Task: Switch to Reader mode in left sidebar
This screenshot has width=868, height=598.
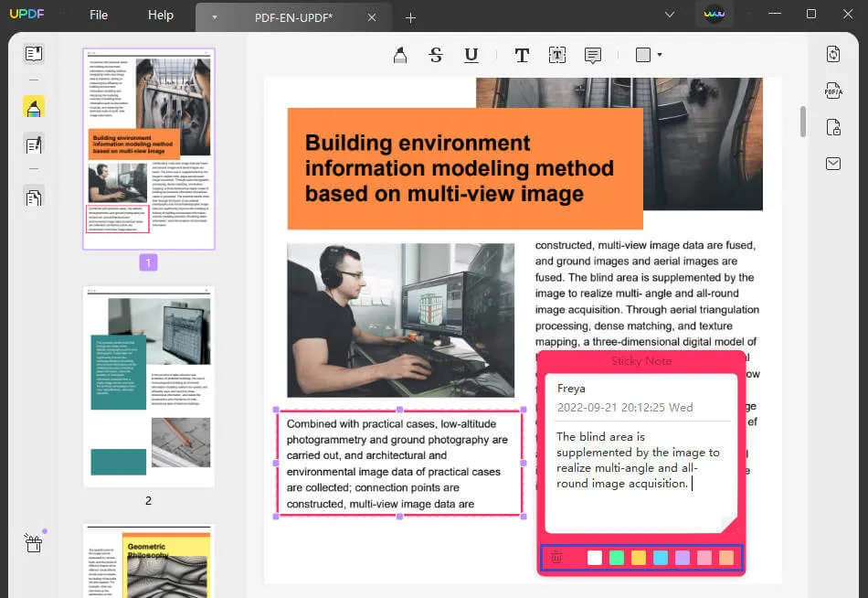Action: pyautogui.click(x=34, y=54)
